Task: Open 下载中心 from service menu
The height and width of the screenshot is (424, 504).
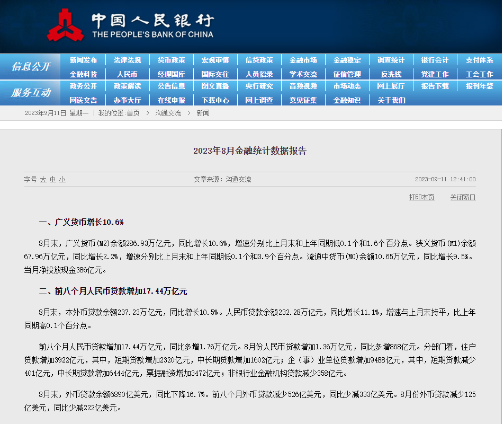Action: click(x=215, y=100)
